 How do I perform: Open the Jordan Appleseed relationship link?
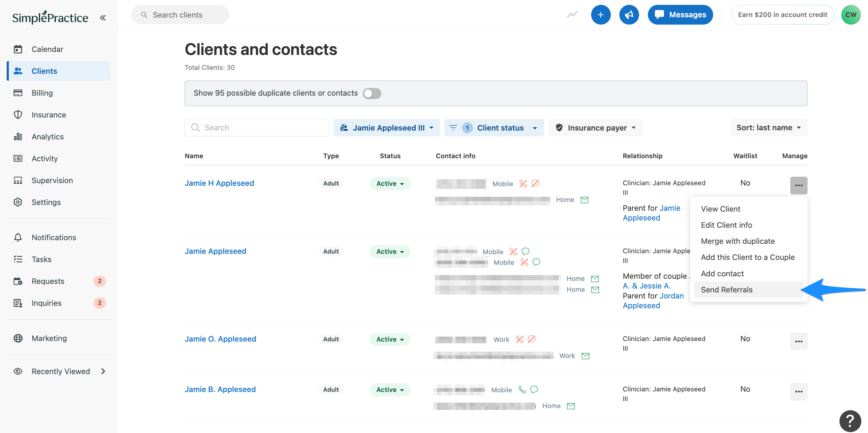[653, 301]
